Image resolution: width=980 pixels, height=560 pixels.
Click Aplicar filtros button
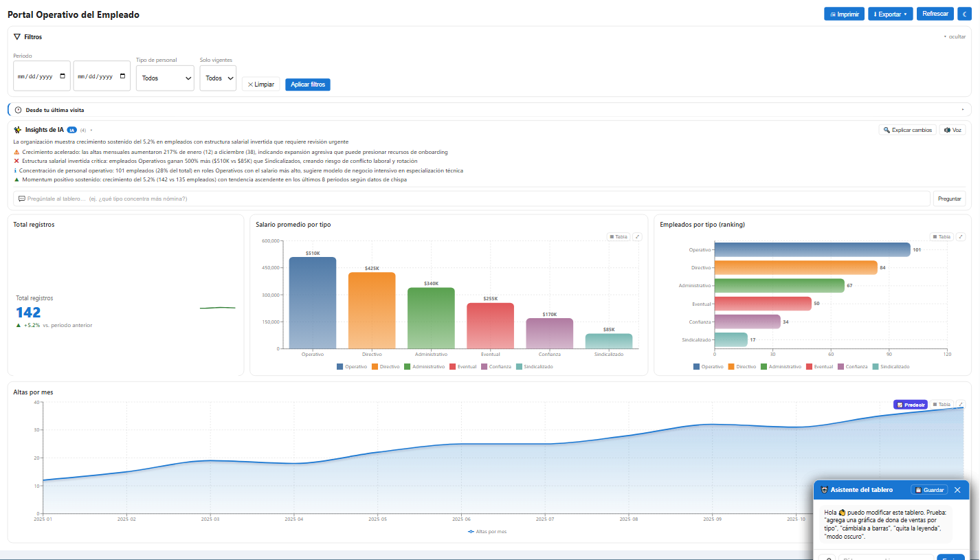coord(308,85)
